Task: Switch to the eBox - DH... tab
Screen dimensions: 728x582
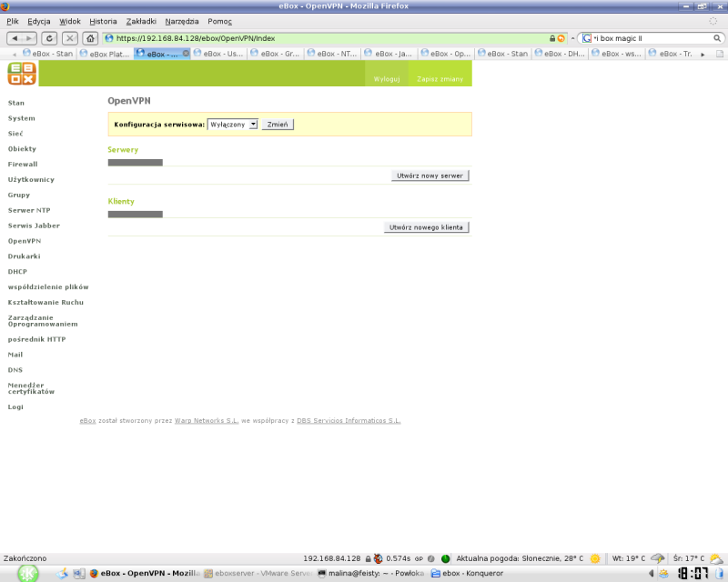Action: click(x=560, y=54)
